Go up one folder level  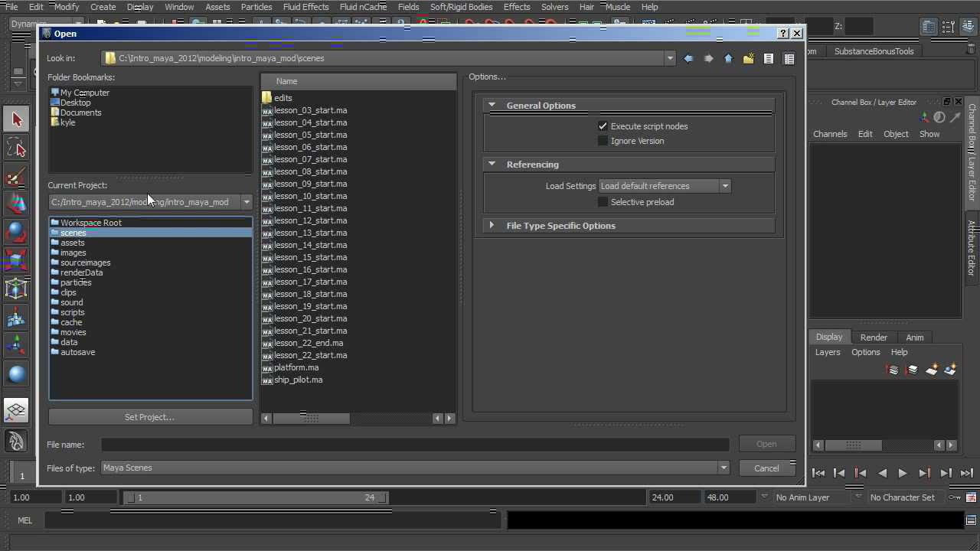point(728,58)
